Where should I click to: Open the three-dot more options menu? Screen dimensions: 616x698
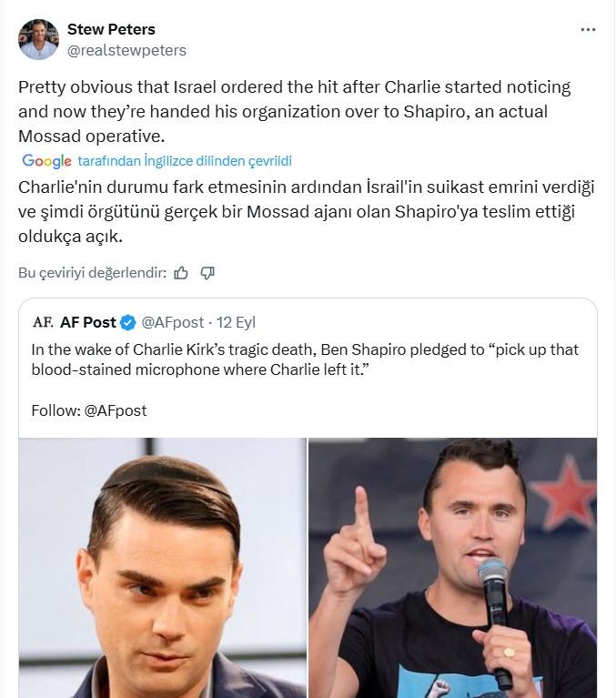(x=588, y=30)
